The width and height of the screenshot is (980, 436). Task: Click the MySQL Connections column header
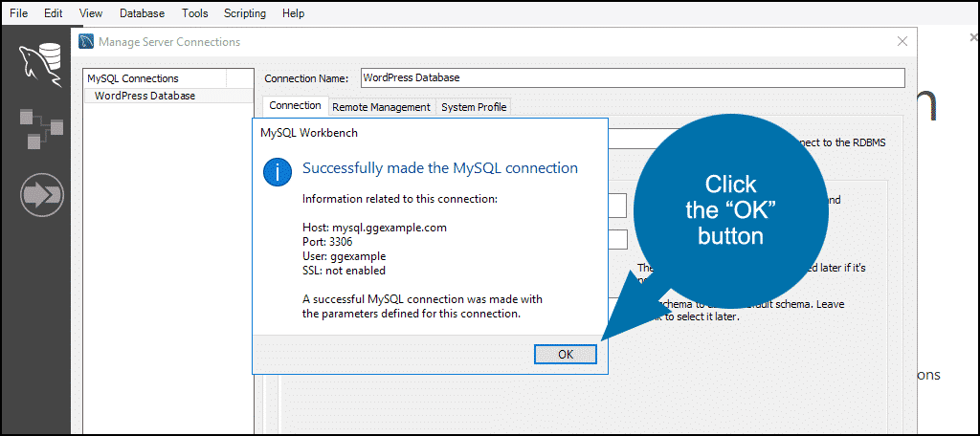click(x=155, y=78)
